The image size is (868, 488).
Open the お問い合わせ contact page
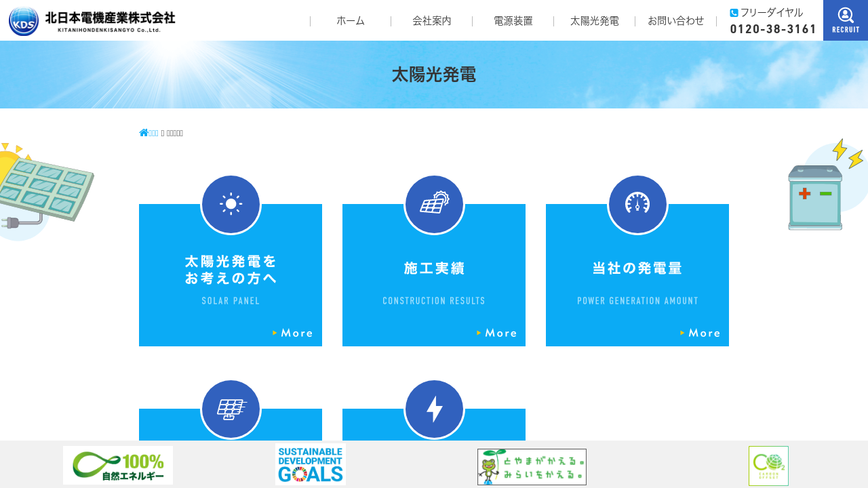[x=676, y=21]
